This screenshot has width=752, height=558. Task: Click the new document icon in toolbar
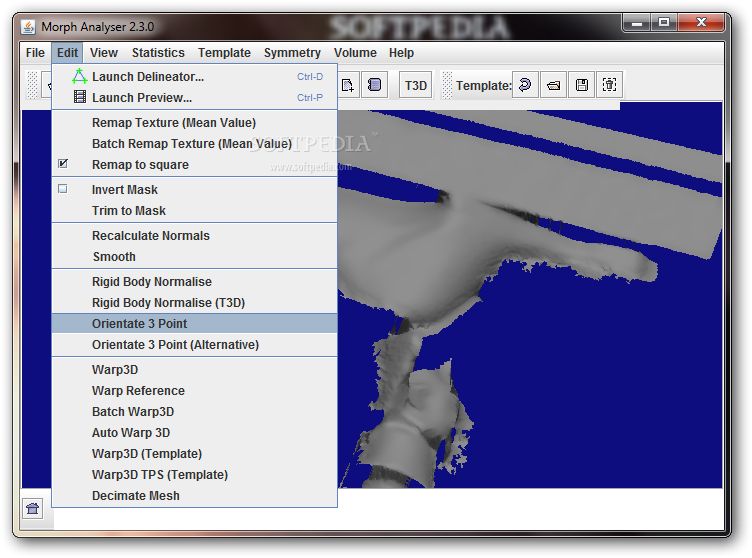pos(347,85)
